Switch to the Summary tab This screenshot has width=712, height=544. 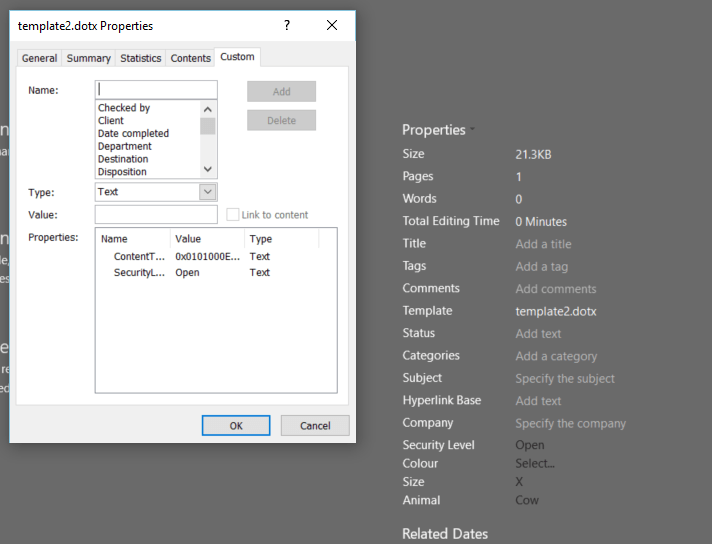[89, 58]
